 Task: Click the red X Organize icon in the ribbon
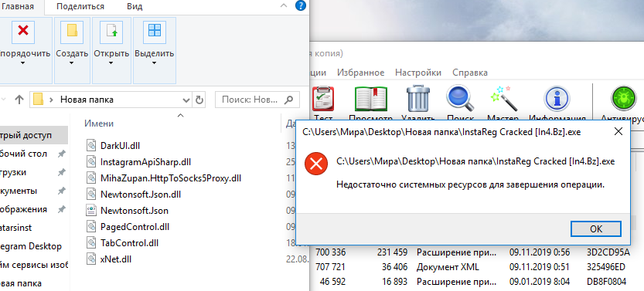[23, 31]
